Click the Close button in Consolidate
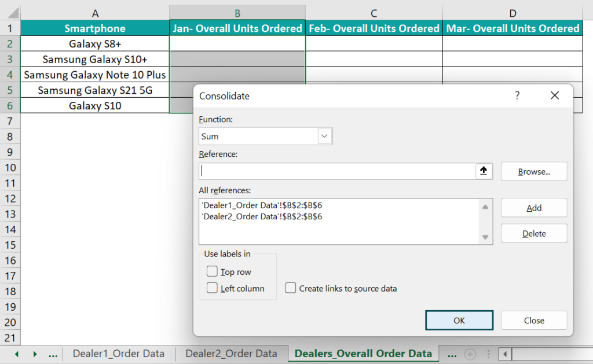 (x=534, y=320)
